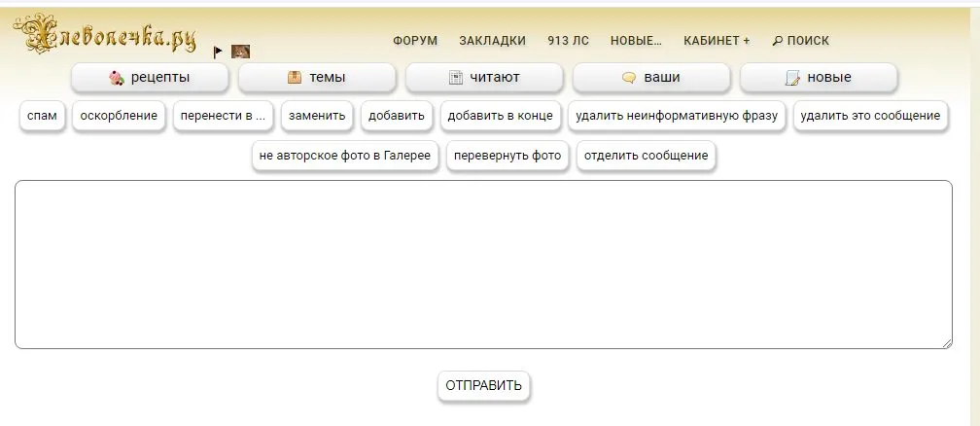
Task: Open the рецепты tab with cupcake icon
Action: (150, 78)
